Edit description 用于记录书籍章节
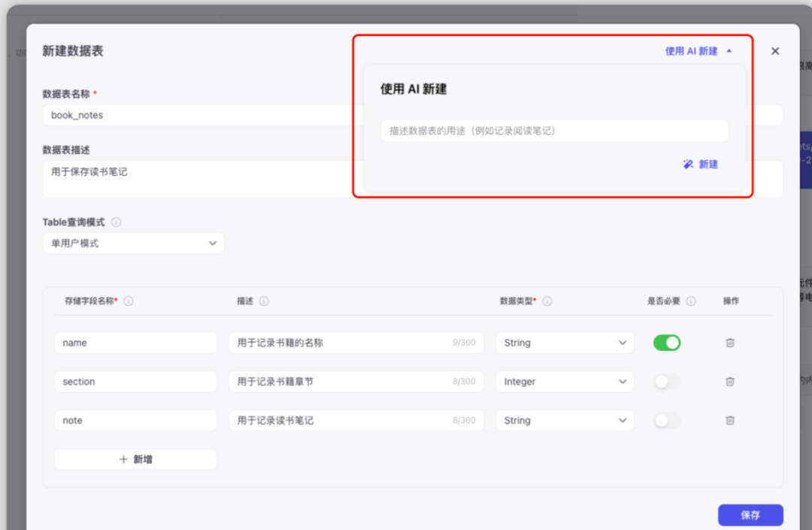812x530 pixels. pyautogui.click(x=356, y=381)
